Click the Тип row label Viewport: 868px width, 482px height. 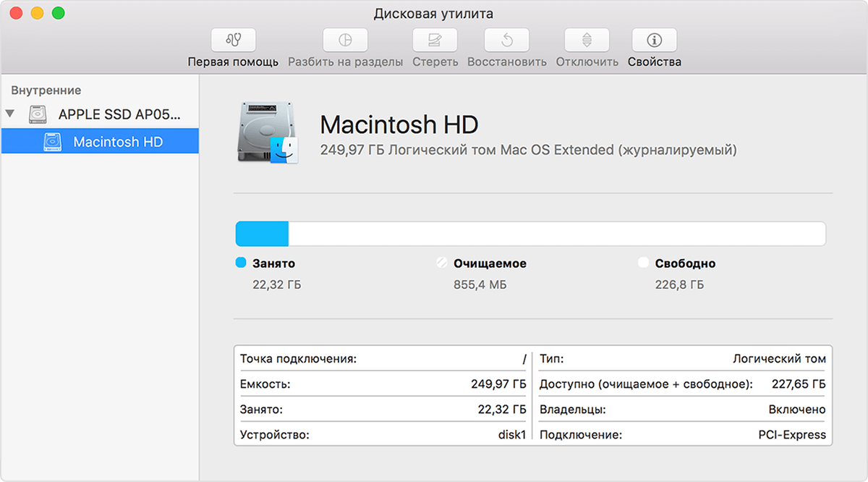[551, 359]
